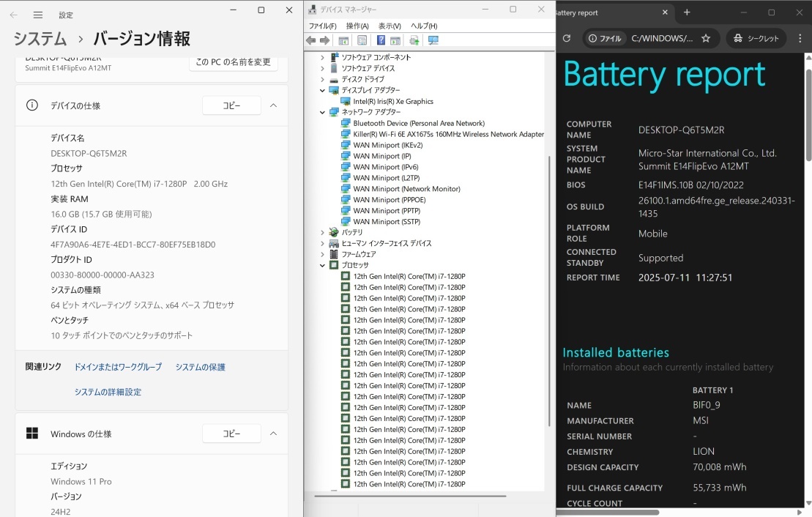Click the Device Manager back arrow icon
Screen dimensions: 812x517
[x=311, y=40]
